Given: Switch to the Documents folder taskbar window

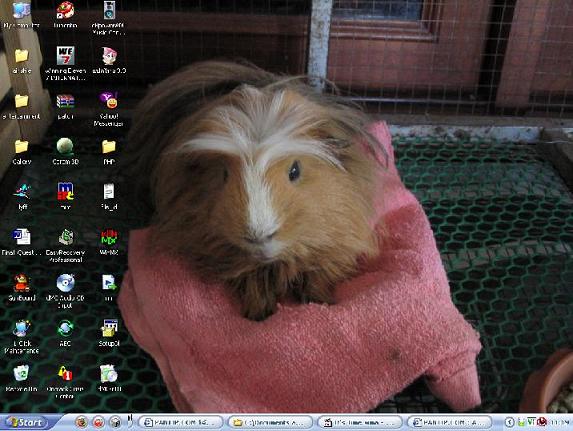Looking at the screenshot, I should [x=271, y=422].
